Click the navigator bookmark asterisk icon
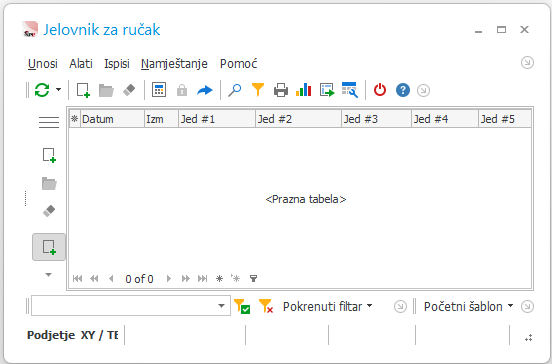This screenshot has height=364, width=552. [219, 279]
